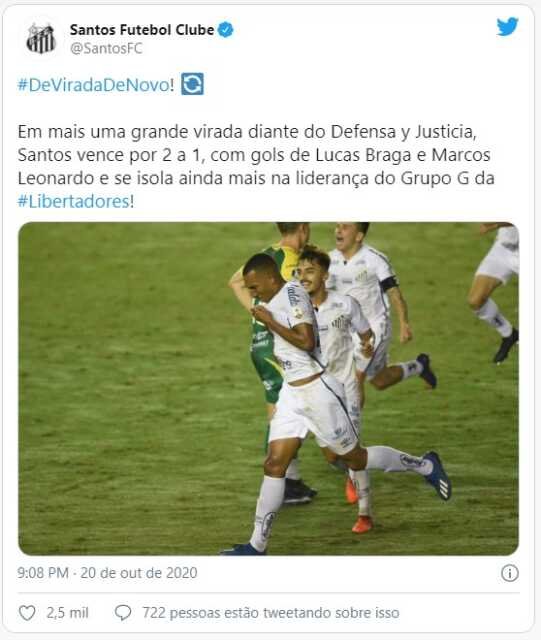The image size is (541, 640).
Task: Click the Santos Futebol Clube display name
Action: coord(142,30)
